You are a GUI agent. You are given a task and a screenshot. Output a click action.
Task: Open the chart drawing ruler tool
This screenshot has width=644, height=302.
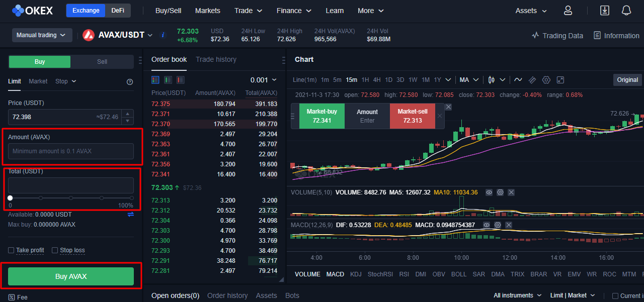click(x=532, y=80)
